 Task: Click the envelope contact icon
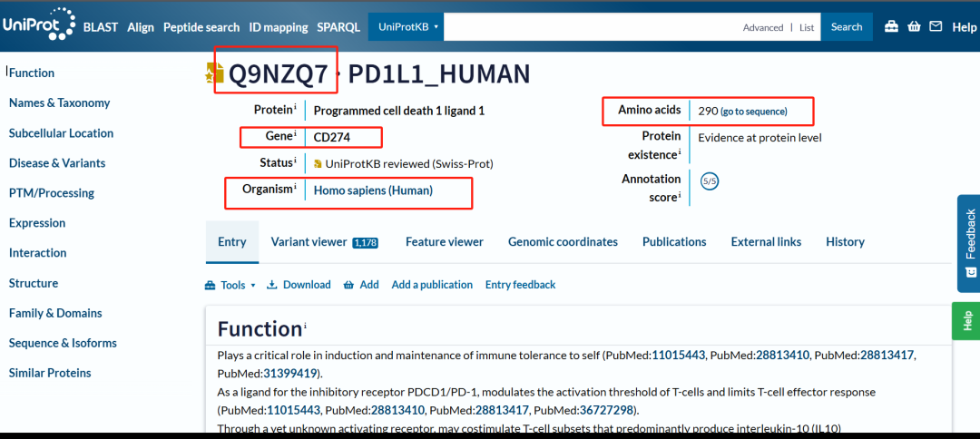(936, 27)
